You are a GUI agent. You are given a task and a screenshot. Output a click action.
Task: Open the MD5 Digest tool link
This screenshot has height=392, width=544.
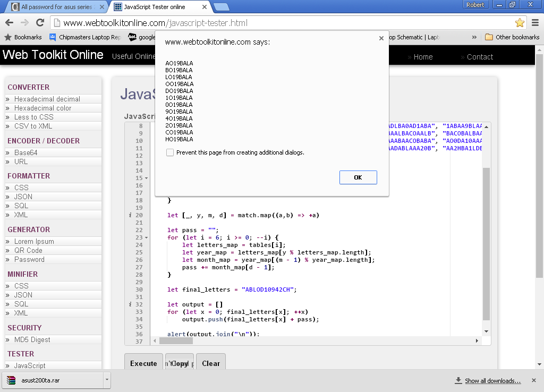click(32, 340)
